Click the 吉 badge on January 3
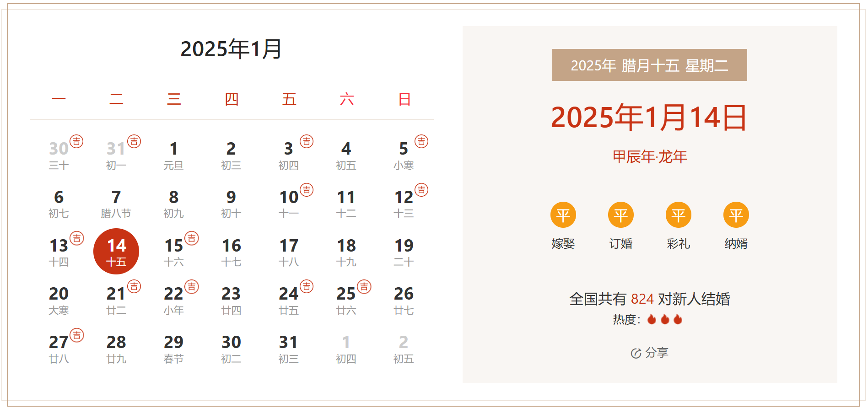The height and width of the screenshot is (408, 868). tap(307, 141)
